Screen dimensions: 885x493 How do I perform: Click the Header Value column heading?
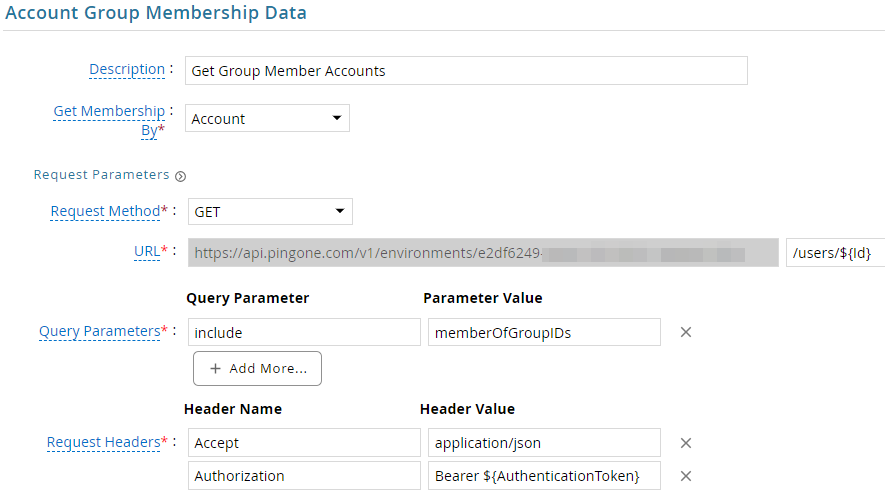coord(467,409)
